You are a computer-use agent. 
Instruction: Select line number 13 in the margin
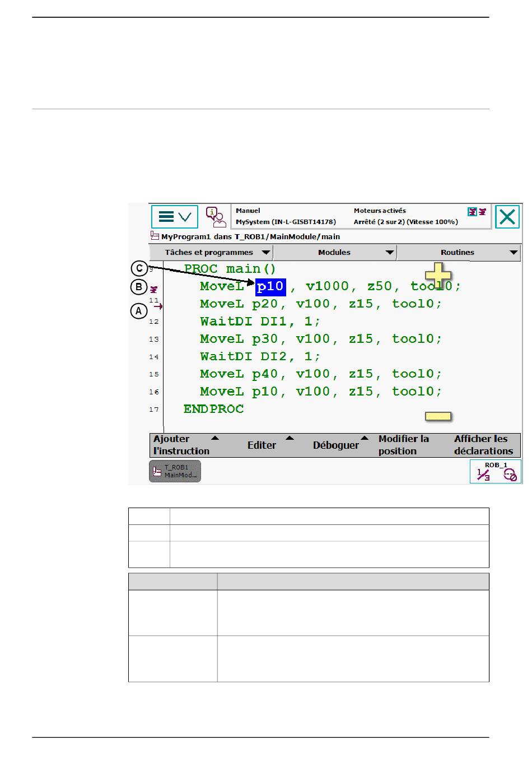[154, 339]
